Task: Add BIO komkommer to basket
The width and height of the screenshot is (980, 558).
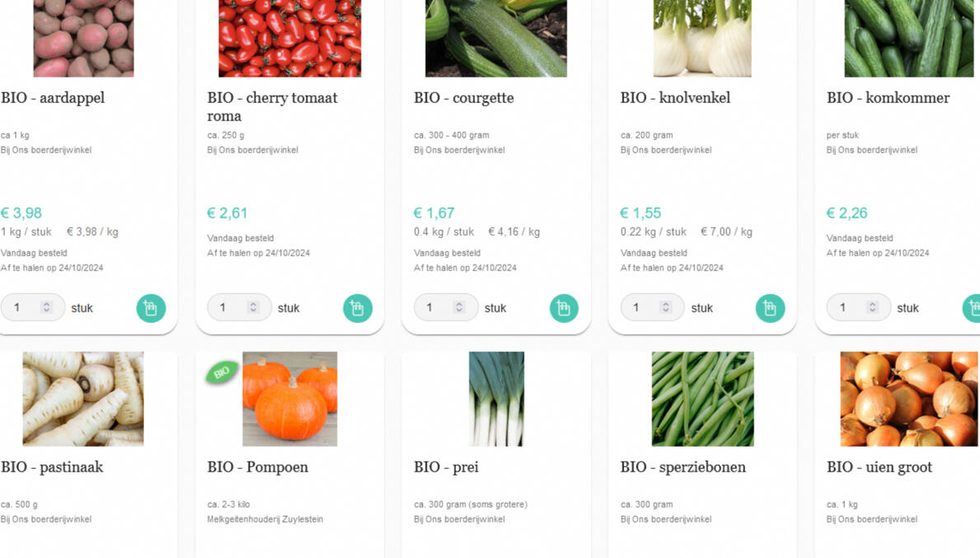Action: (x=973, y=308)
